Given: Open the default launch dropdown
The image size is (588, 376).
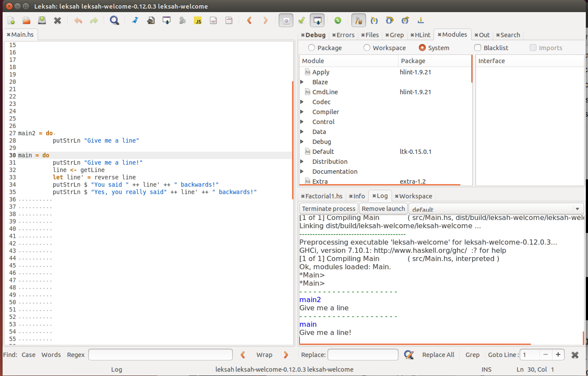Looking at the screenshot, I should tap(577, 209).
